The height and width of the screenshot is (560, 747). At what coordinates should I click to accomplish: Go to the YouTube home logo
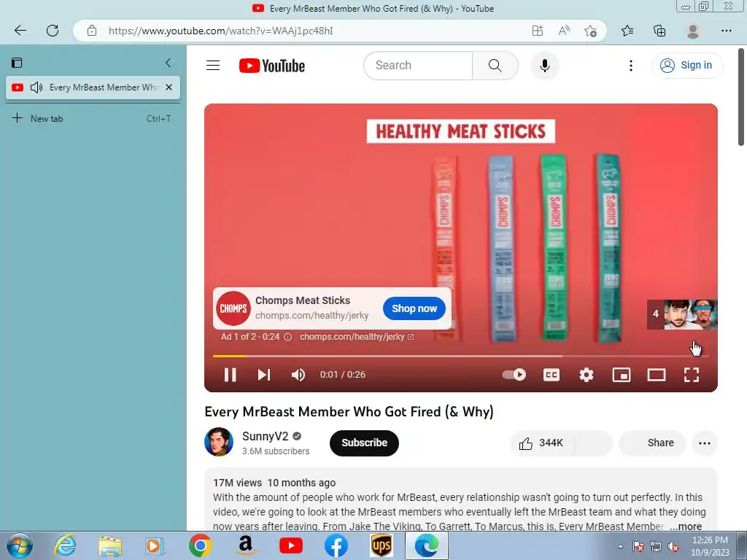tap(271, 66)
